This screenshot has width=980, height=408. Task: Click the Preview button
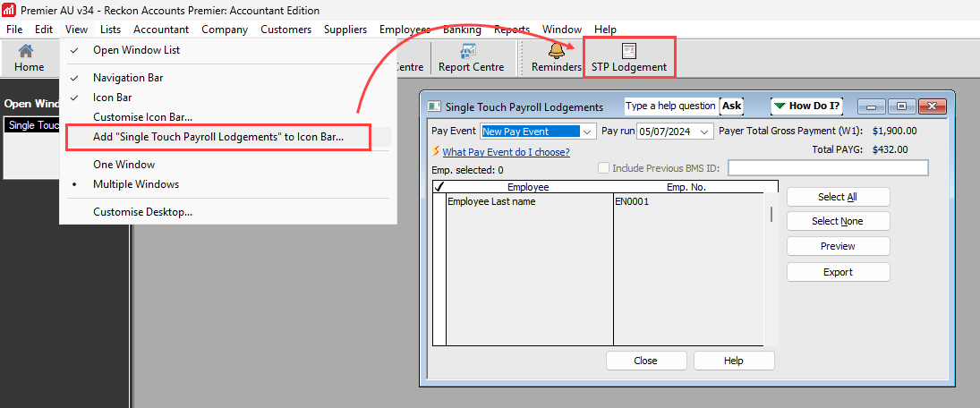838,246
